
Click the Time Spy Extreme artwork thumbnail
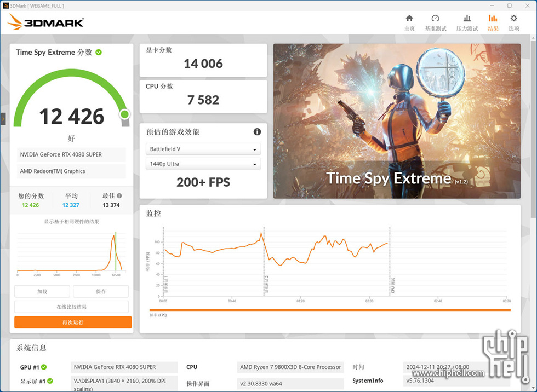[397, 121]
